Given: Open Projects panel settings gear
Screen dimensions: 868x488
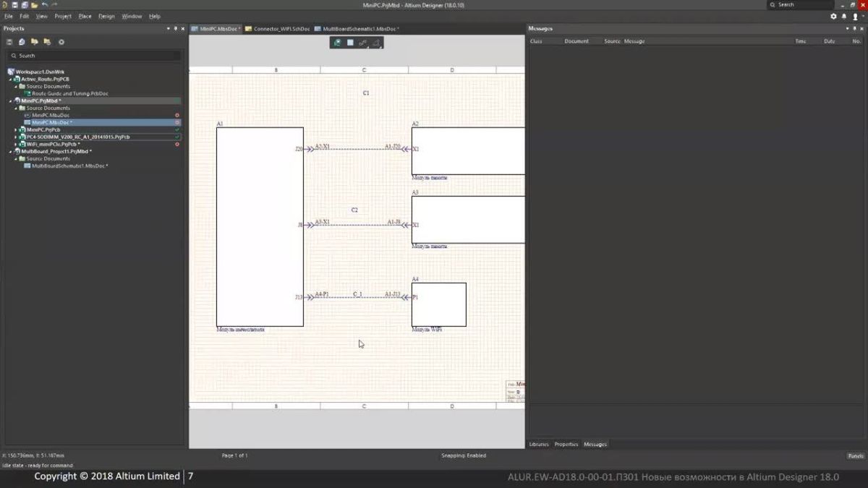Looking at the screenshot, I should click(x=61, y=42).
